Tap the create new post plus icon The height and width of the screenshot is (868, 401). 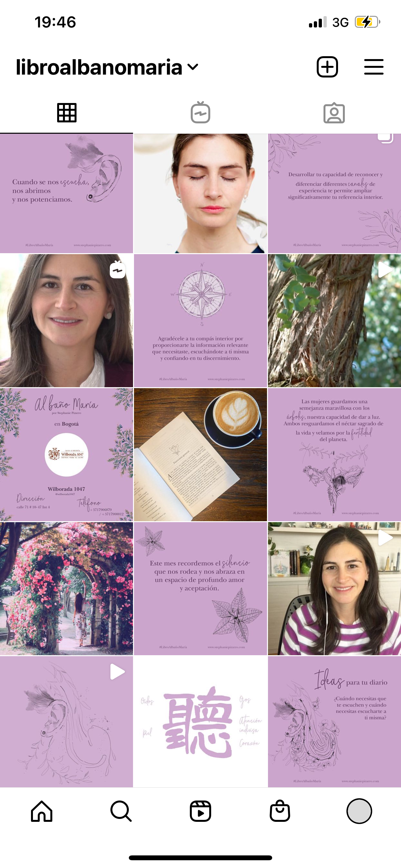tap(327, 67)
